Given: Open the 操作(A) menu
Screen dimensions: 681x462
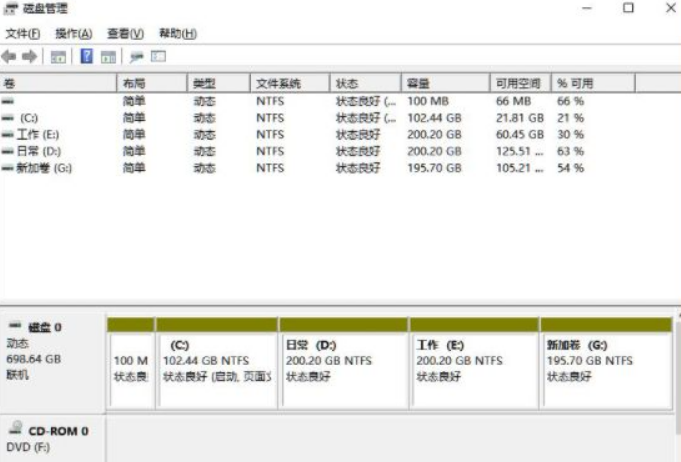Looking at the screenshot, I should (73, 34).
